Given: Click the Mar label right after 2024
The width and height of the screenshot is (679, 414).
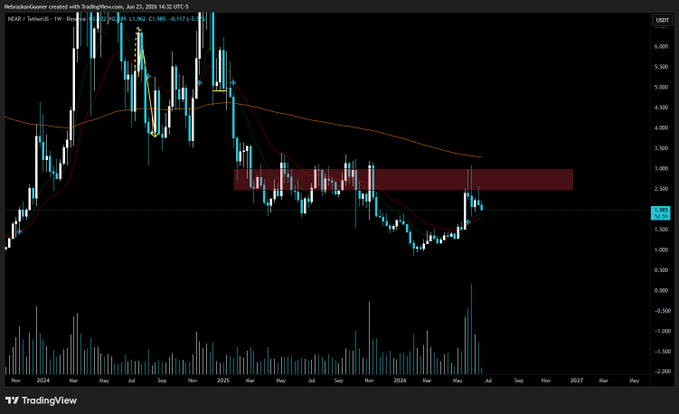Looking at the screenshot, I should click(x=73, y=381).
